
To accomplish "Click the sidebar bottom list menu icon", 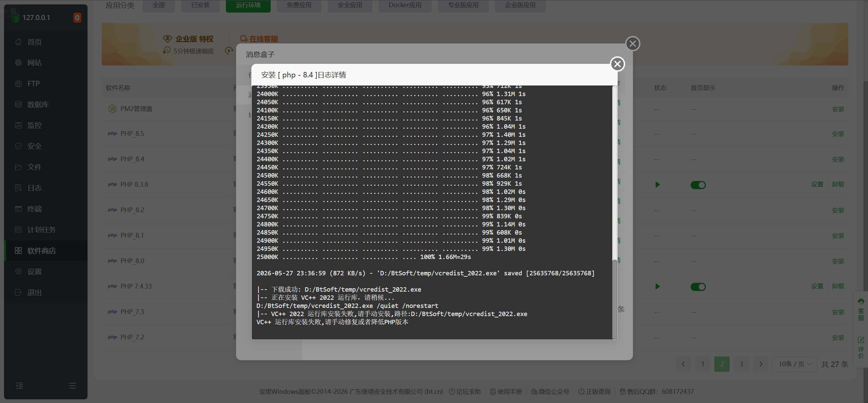I will (72, 386).
